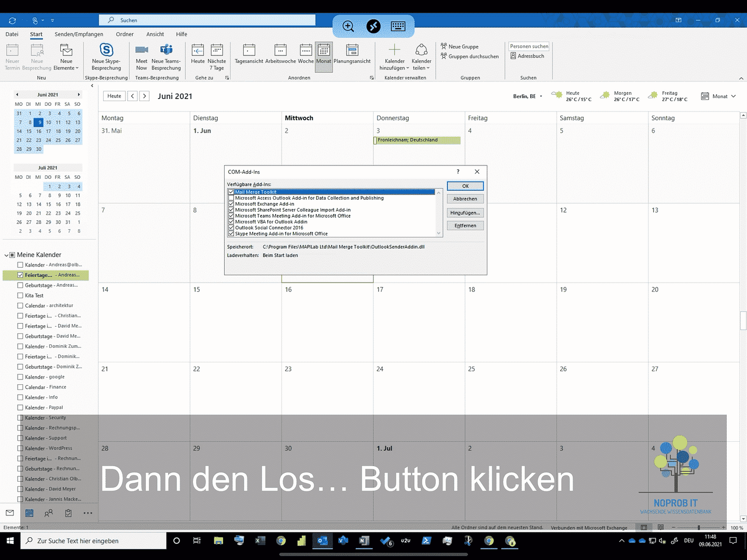
Task: Click Gruppen durchsuchen
Action: click(469, 56)
